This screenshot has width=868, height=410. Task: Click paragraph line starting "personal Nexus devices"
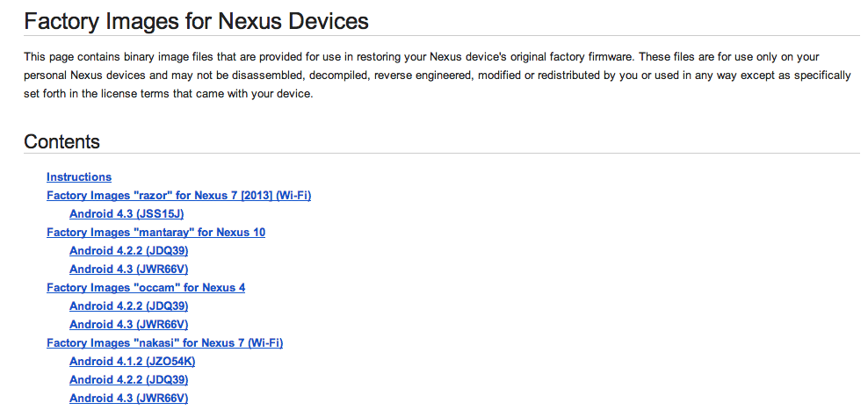click(x=437, y=76)
